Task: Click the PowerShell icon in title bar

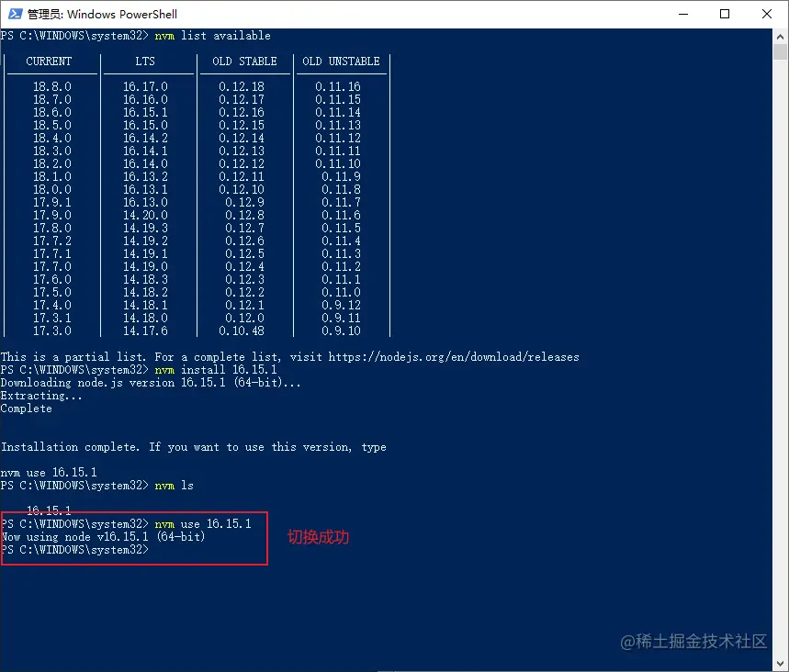Action: pos(15,14)
